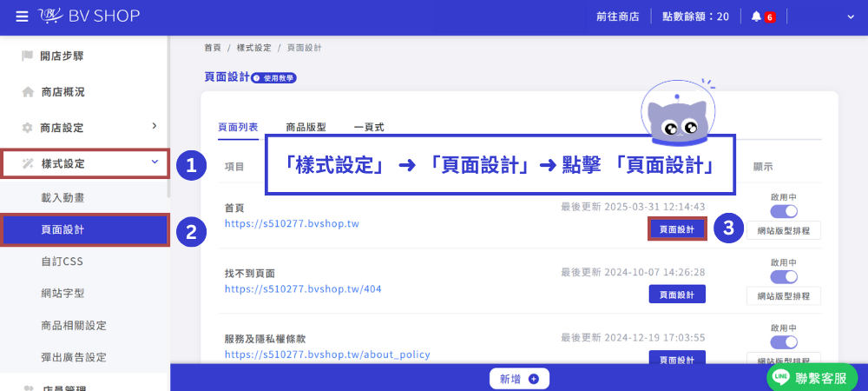868x391 pixels.
Task: Click the 顯示 column header
Action: click(763, 166)
